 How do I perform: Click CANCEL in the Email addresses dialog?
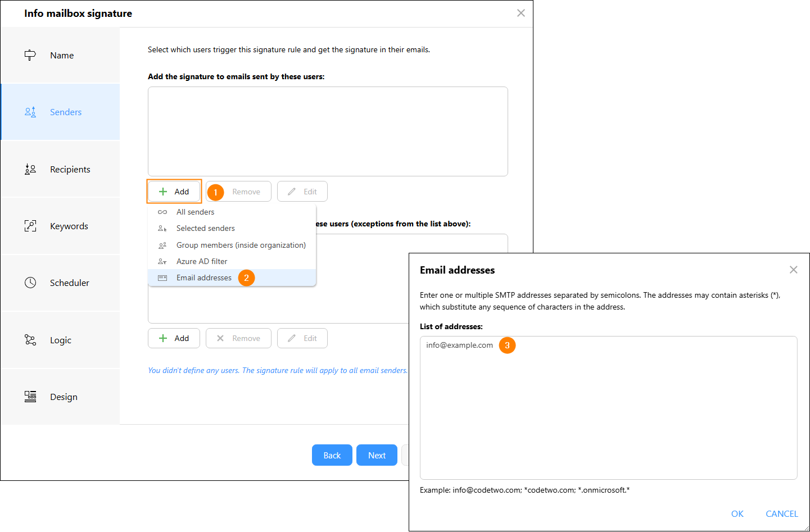coord(781,513)
